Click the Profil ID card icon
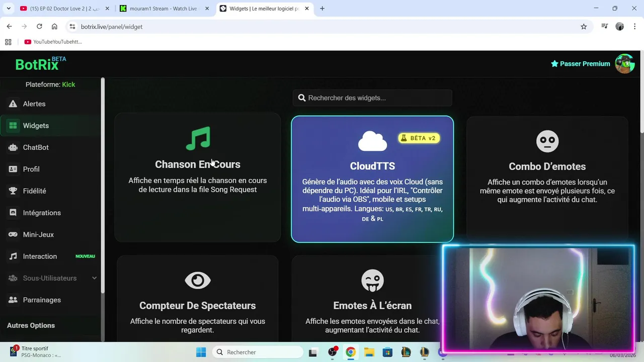Viewport: 644px width, 362px height. click(13, 169)
